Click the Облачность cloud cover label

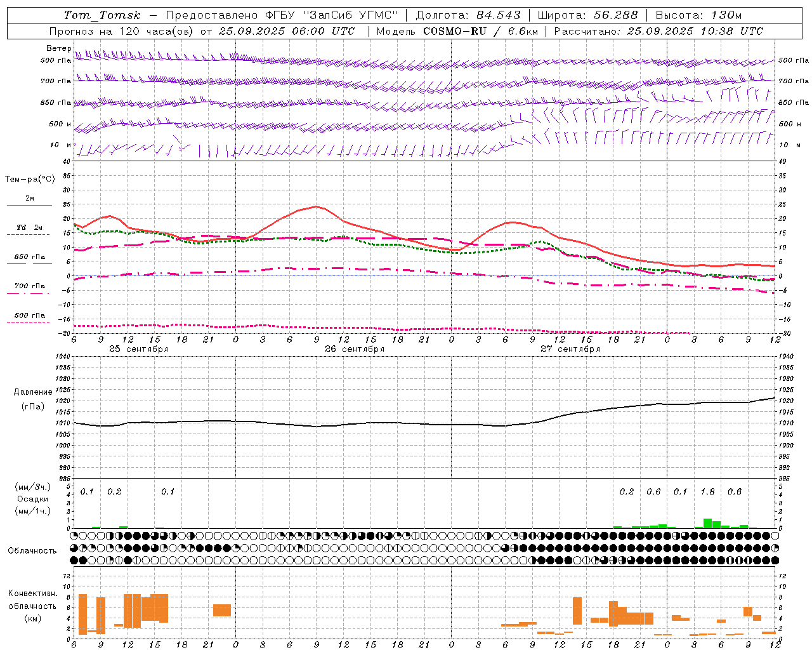click(32, 551)
